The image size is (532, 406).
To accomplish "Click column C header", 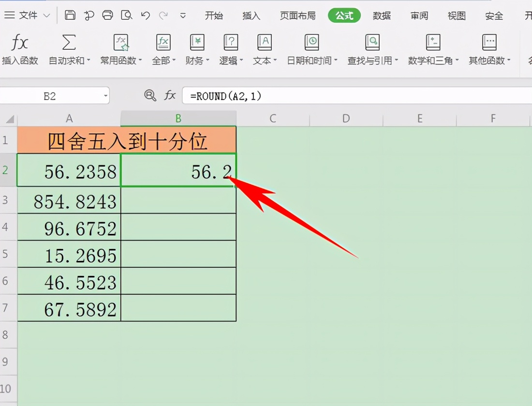I will (273, 118).
